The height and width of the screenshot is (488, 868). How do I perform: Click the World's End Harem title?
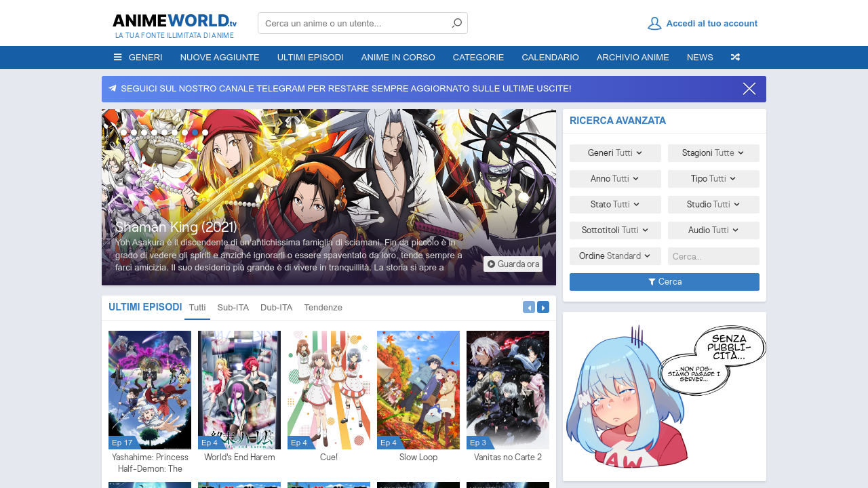click(x=239, y=457)
